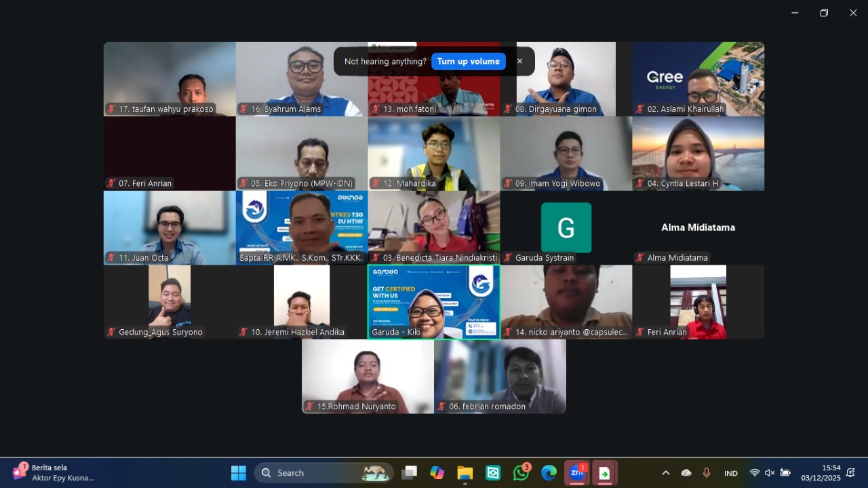Click the Turn up volume button
The image size is (868, 488).
point(468,61)
